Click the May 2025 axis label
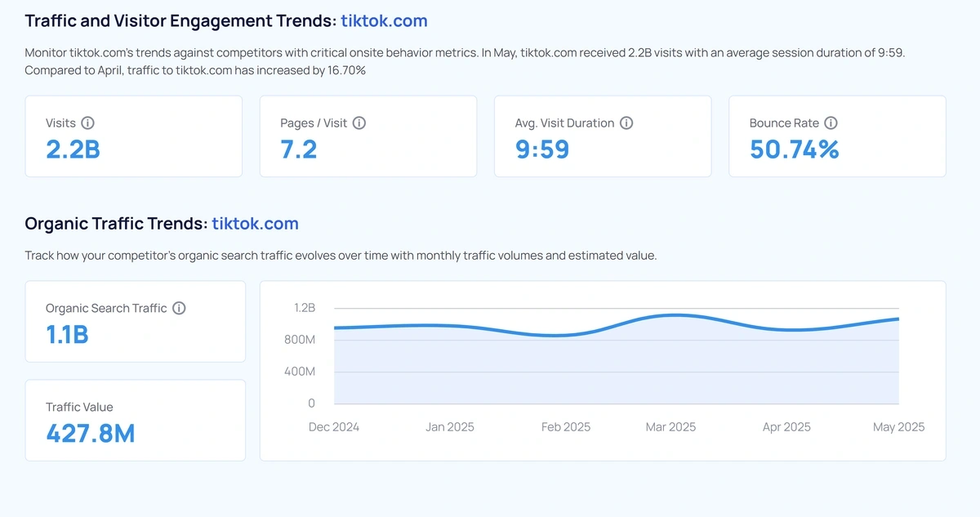This screenshot has width=980, height=517. [x=899, y=427]
